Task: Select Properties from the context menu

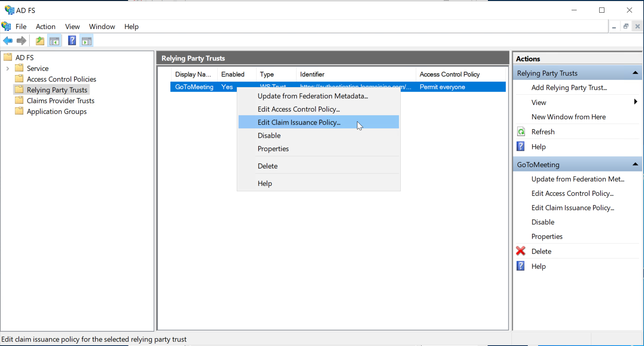Action: 273,149
